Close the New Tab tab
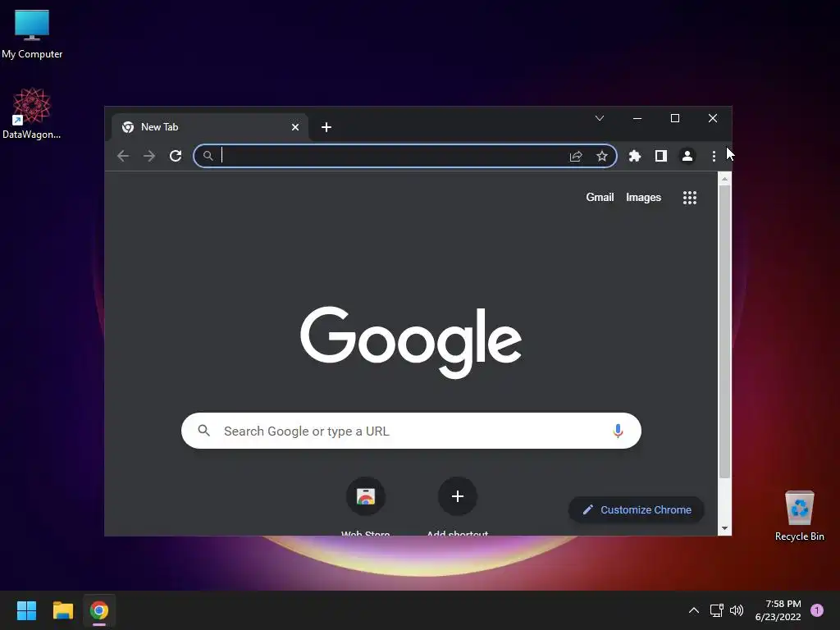840x630 pixels. tap(295, 127)
